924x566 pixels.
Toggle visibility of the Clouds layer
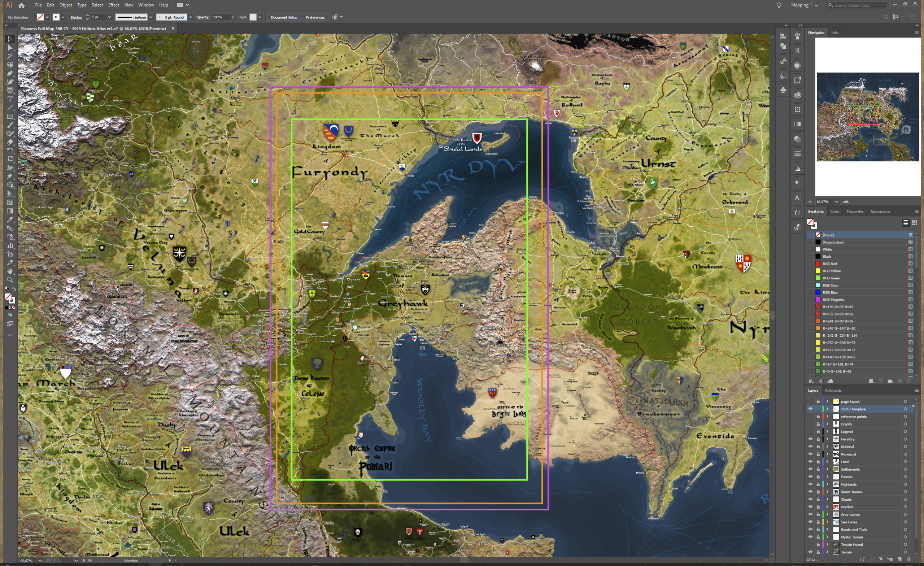pos(810,499)
